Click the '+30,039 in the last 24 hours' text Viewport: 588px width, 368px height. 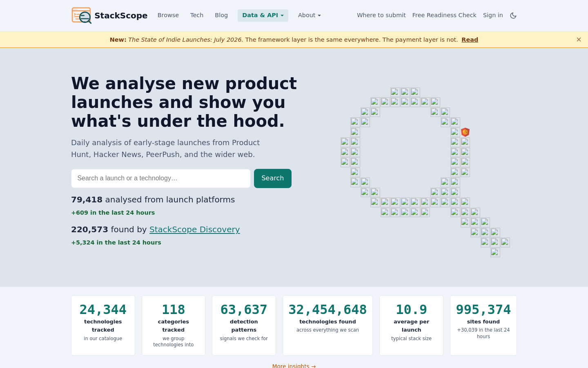(x=483, y=333)
